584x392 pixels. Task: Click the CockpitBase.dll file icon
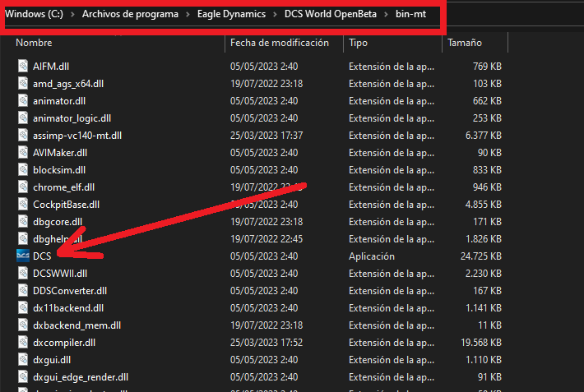click(x=23, y=204)
